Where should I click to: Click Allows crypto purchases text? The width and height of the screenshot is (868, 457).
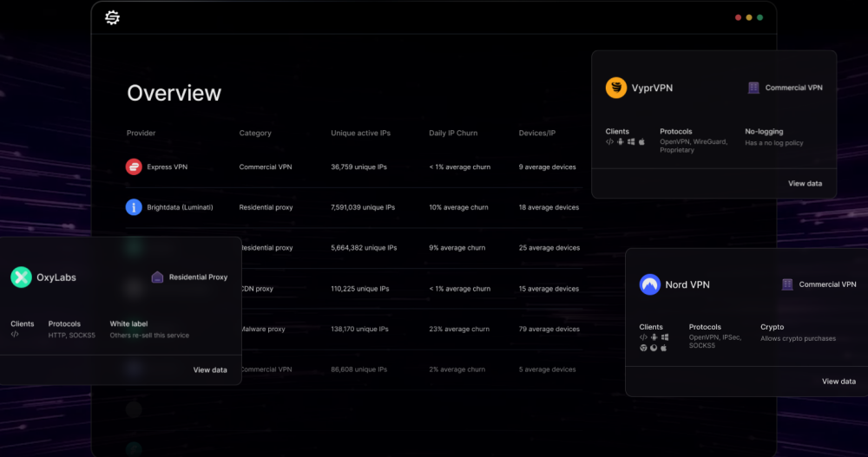click(798, 338)
